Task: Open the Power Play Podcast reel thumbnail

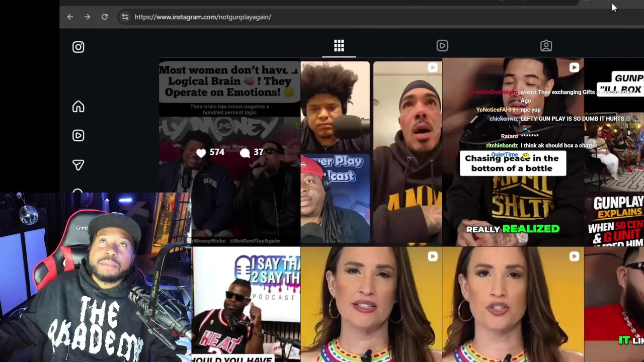Action: click(x=371, y=152)
